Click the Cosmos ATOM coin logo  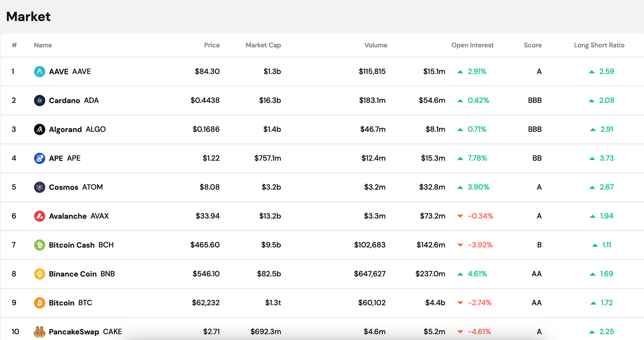point(40,187)
